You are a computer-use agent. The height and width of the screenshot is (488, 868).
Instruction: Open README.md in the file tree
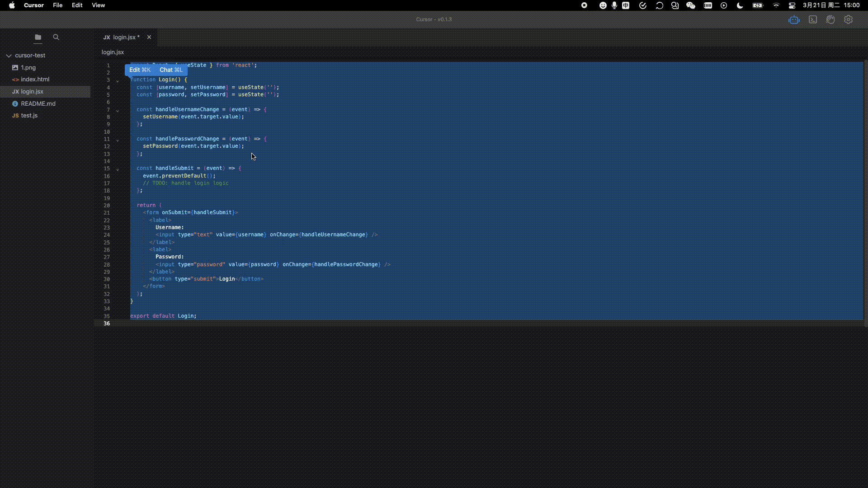pos(38,103)
